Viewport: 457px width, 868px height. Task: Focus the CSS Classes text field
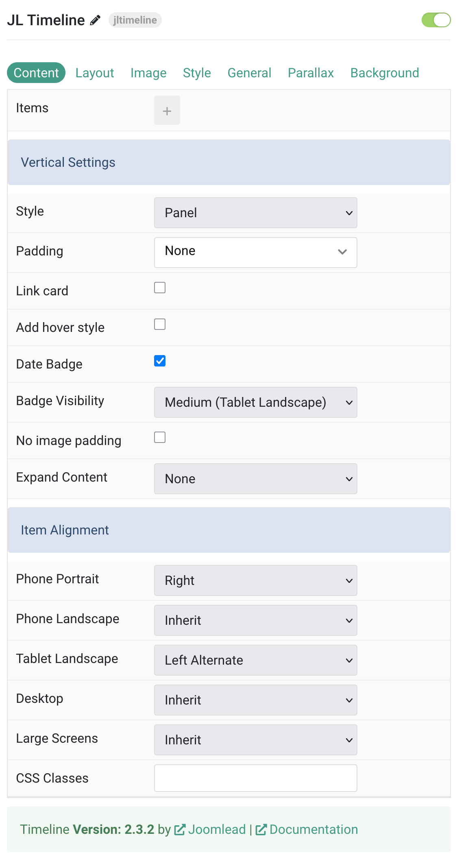[256, 778]
